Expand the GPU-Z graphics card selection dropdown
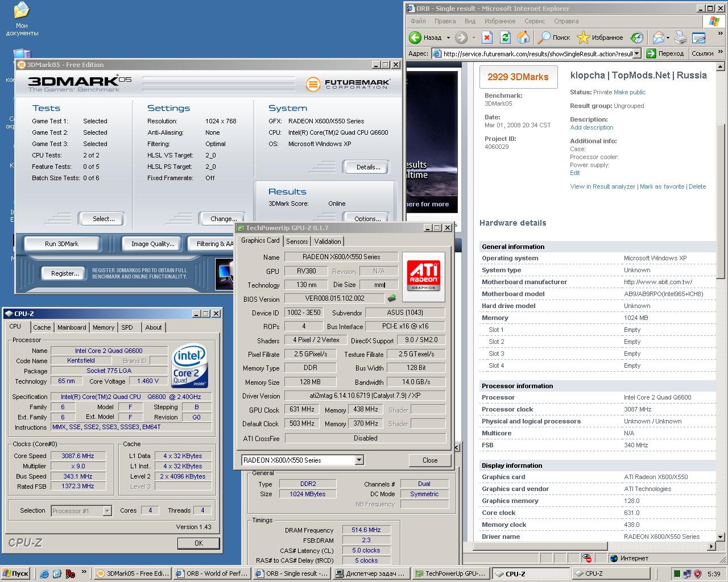The image size is (728, 582). coord(359,460)
